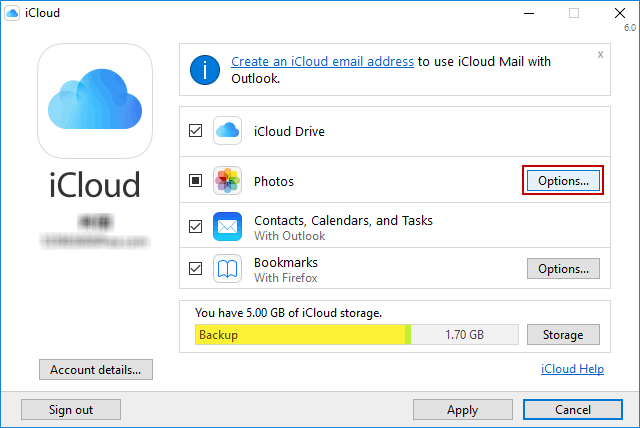Open Photos Options
The height and width of the screenshot is (428, 640).
click(x=563, y=181)
